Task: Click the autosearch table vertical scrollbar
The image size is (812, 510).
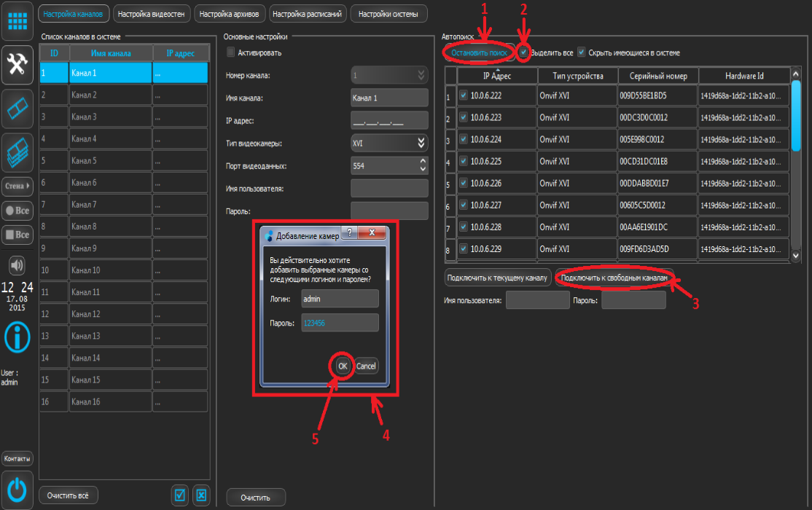Action: click(796, 168)
